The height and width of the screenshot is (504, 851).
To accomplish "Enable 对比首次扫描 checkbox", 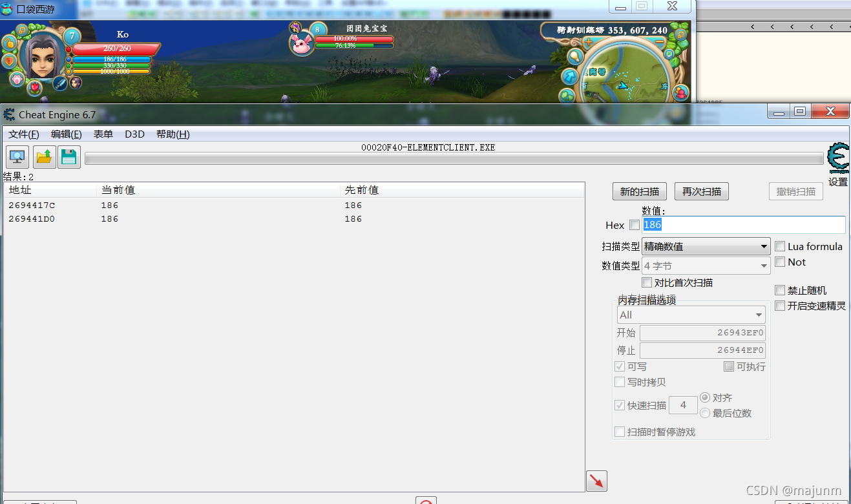I will tap(647, 282).
